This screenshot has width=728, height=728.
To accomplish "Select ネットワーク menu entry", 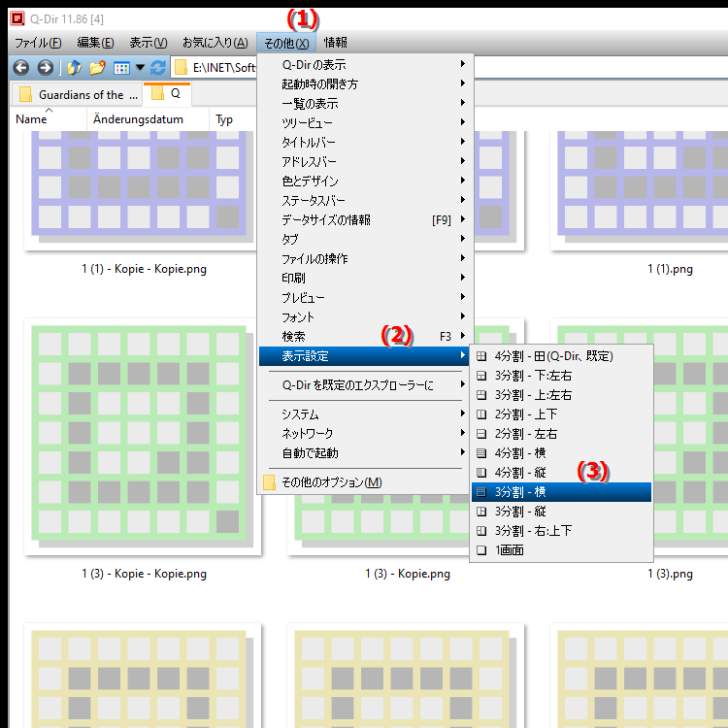I will click(365, 433).
